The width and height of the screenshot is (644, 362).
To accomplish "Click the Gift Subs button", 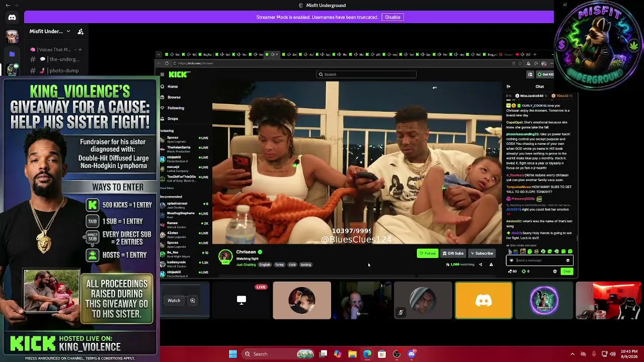I will click(x=453, y=253).
